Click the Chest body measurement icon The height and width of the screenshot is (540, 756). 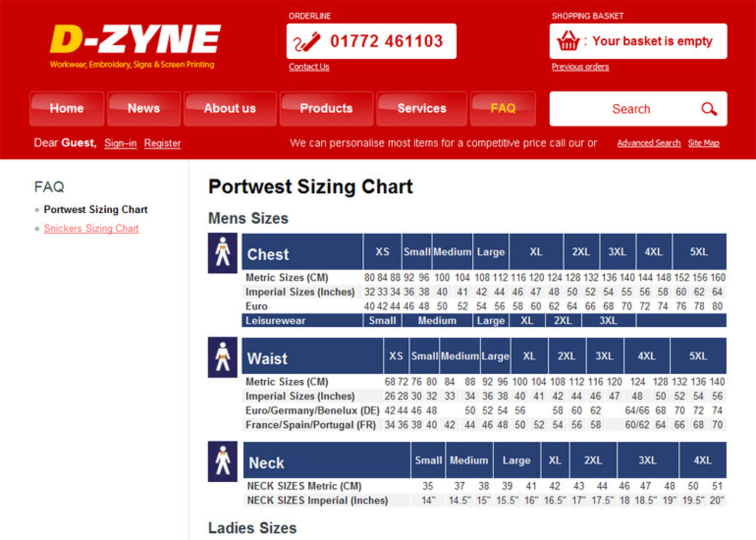[222, 253]
